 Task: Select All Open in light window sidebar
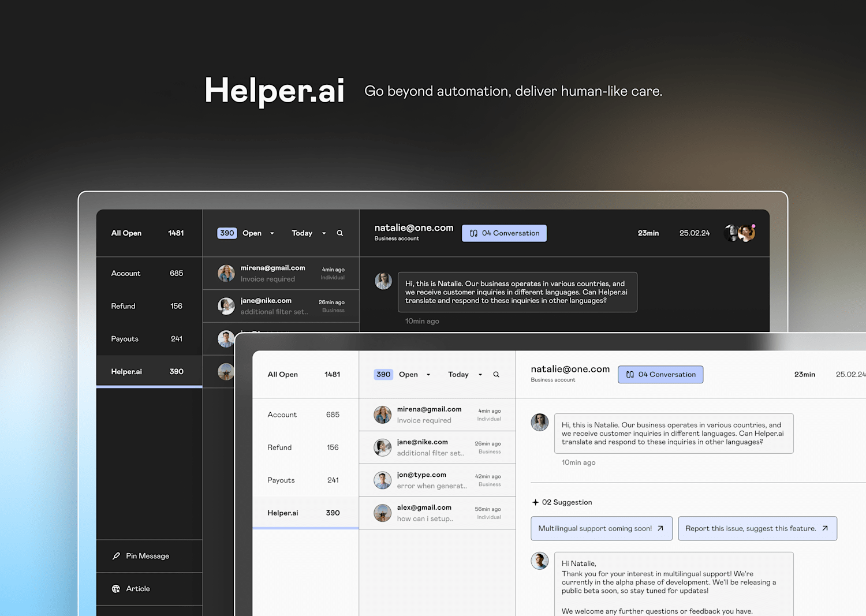(305, 375)
